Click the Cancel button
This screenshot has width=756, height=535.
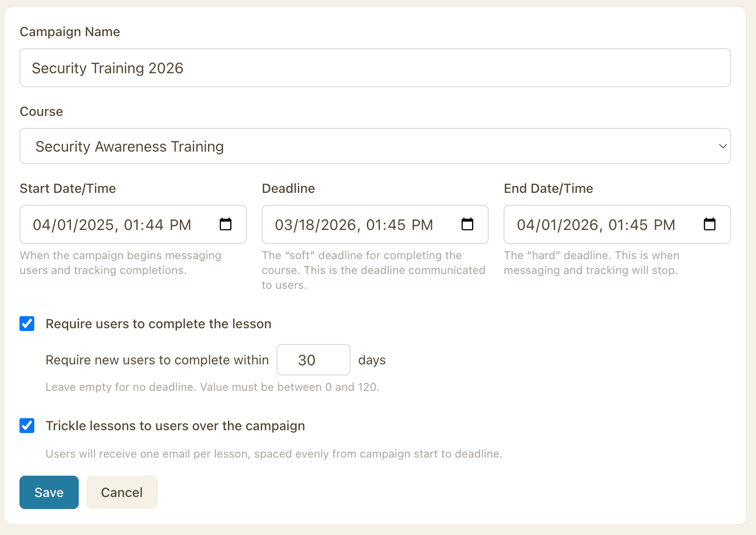(121, 492)
